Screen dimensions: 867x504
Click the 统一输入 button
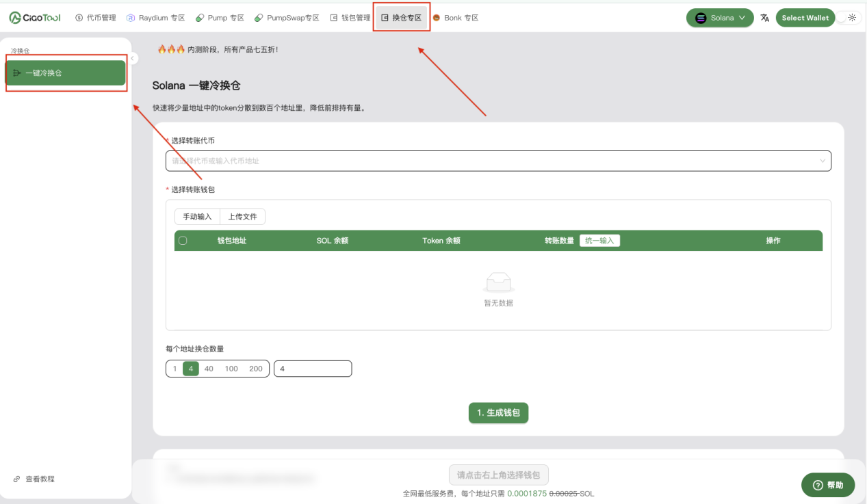coord(599,241)
